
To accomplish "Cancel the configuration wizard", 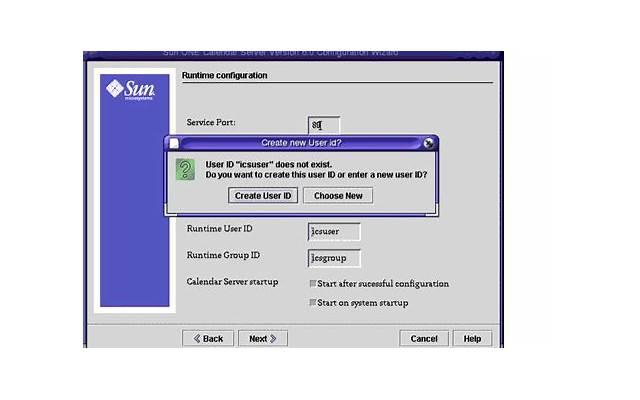I will (x=424, y=339).
